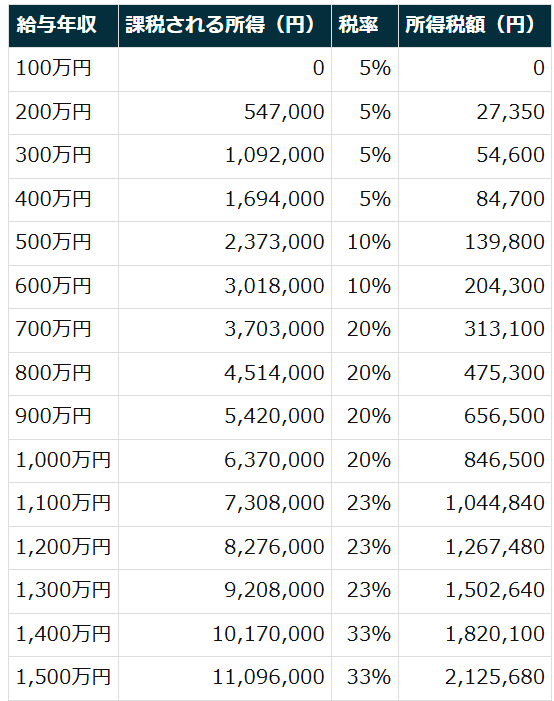Select the 1,500万円 salary cell
The width and height of the screenshot is (554, 701).
point(63,677)
